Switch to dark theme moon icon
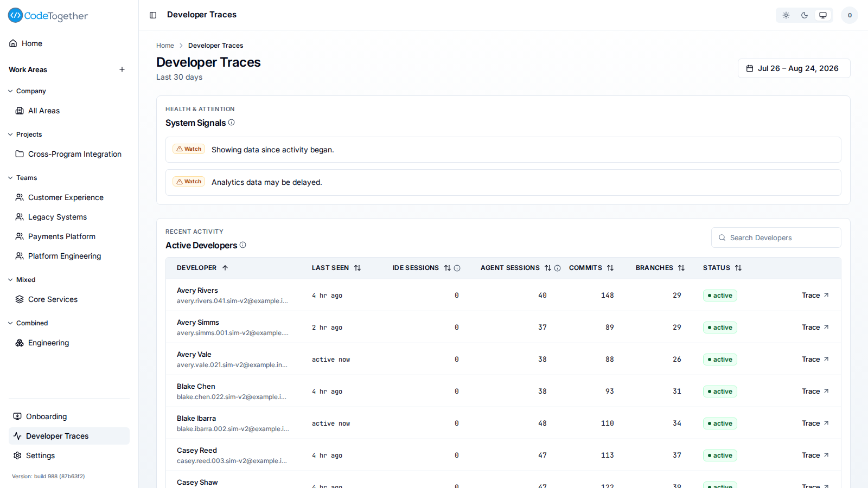 [805, 15]
